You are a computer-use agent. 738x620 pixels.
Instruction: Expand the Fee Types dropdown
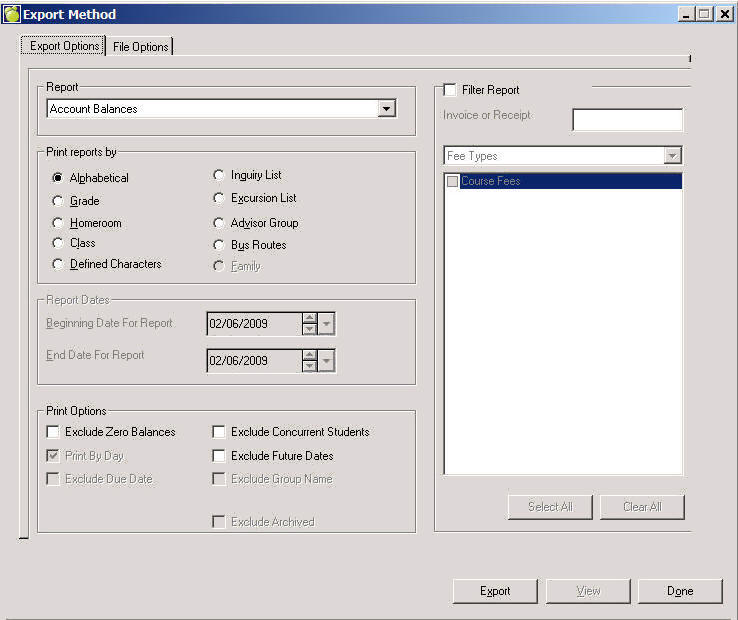673,156
